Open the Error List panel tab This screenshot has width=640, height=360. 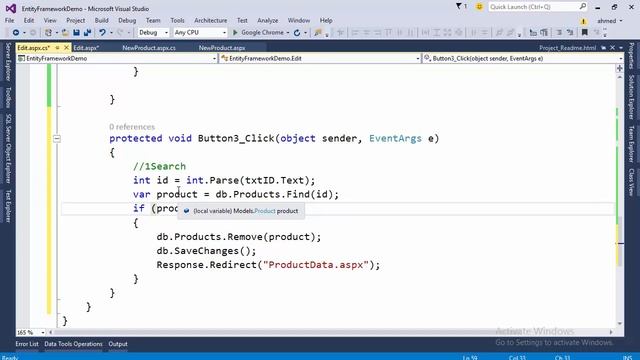pyautogui.click(x=27, y=344)
